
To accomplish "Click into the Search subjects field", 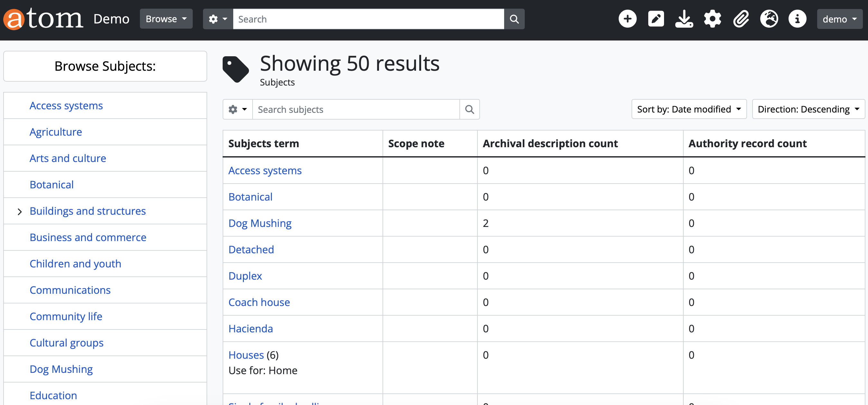I will [x=356, y=109].
